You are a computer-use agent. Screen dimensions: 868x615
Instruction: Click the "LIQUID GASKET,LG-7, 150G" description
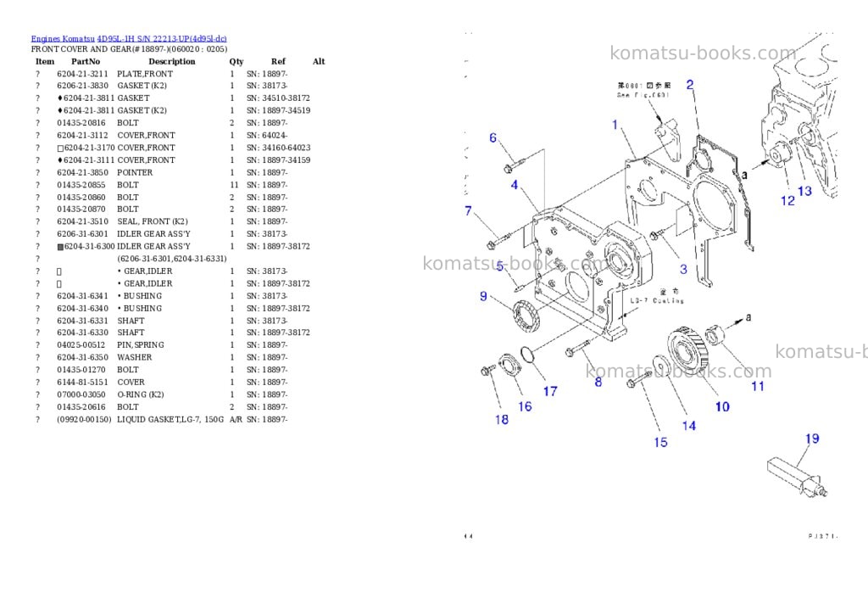pos(170,419)
